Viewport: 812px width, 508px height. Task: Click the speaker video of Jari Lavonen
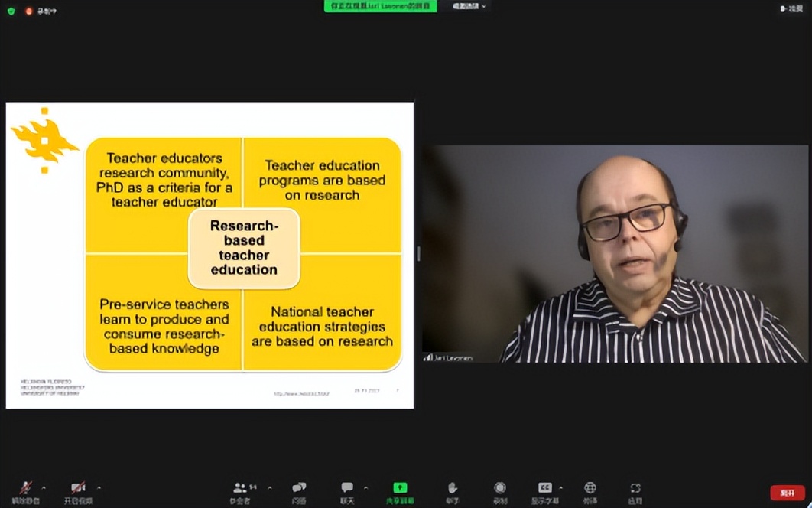615,253
